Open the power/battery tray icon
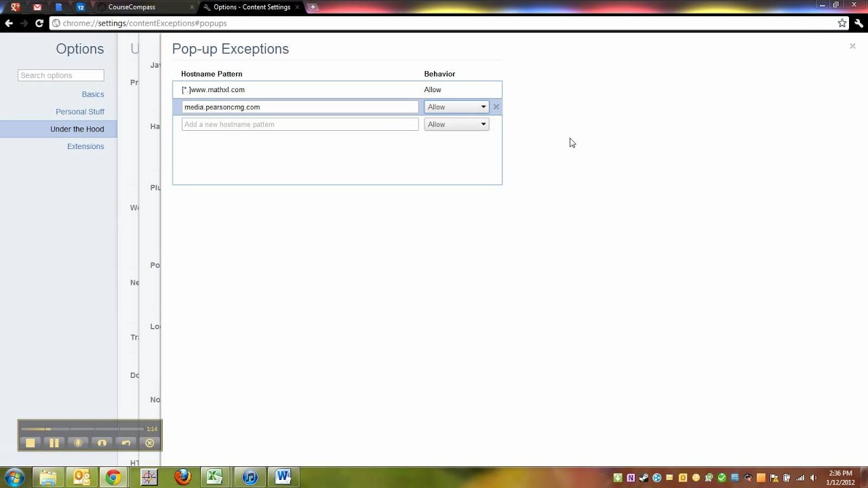 coord(787,478)
